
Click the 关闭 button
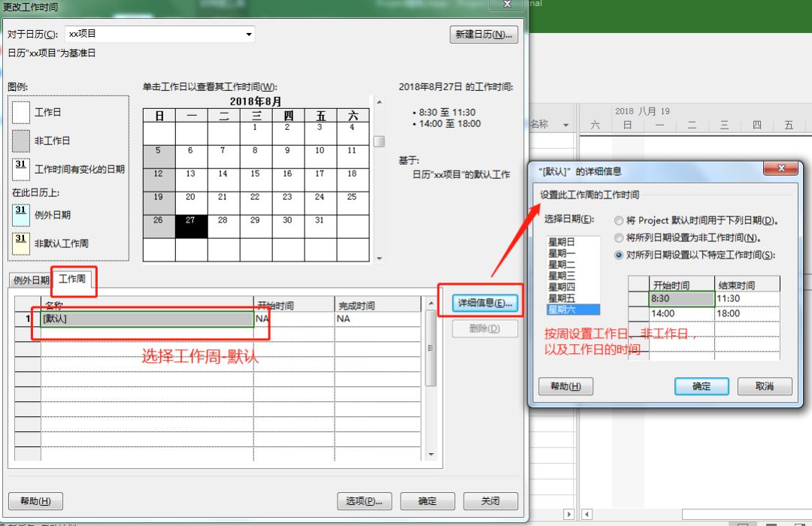click(x=490, y=500)
